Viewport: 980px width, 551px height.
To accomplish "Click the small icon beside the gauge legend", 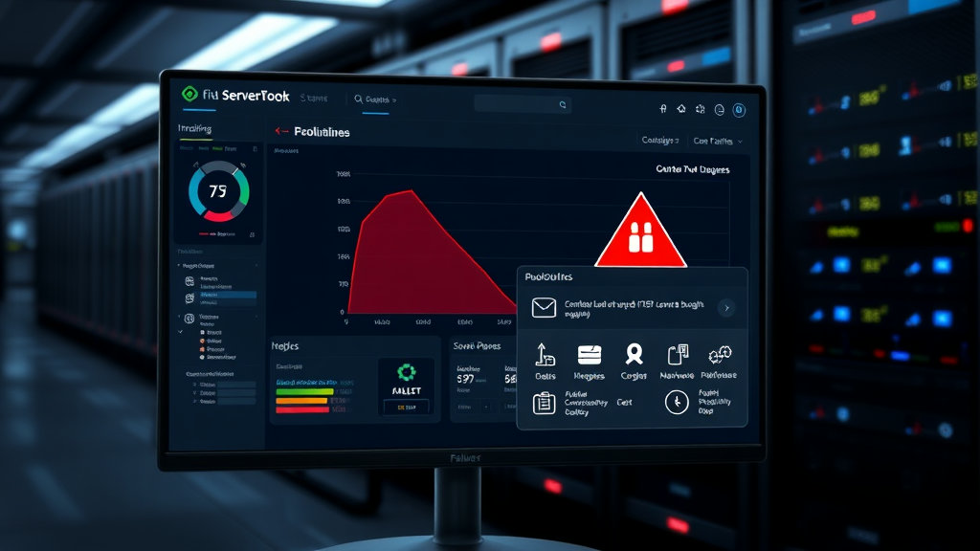I will (x=252, y=234).
